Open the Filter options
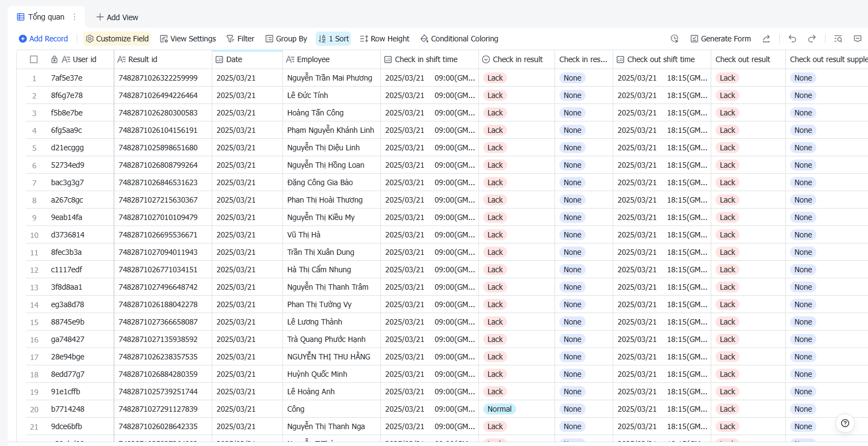868x446 pixels. pos(241,39)
